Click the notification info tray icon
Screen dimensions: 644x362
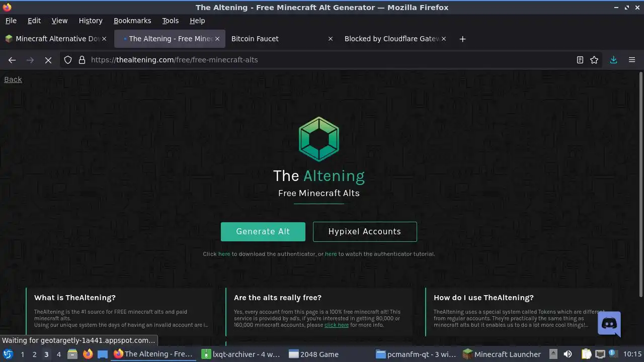pyautogui.click(x=612, y=354)
